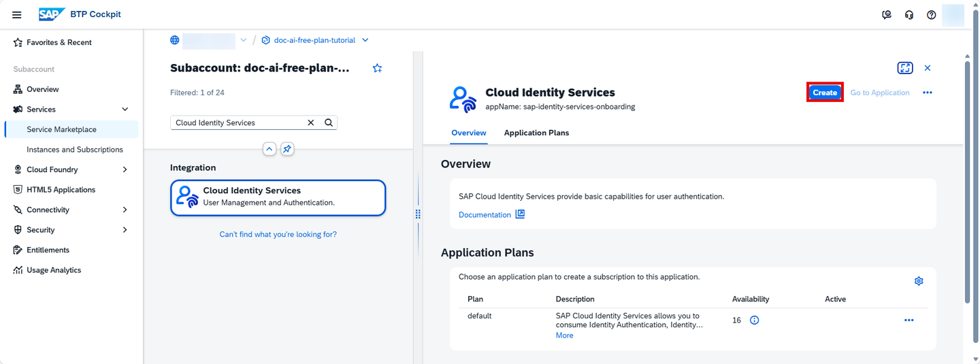Click the search magnifier icon

[329, 123]
